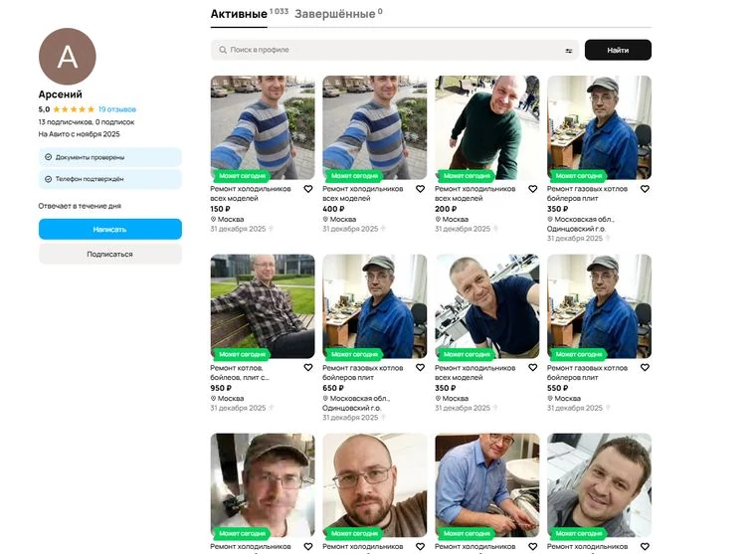
Task: Add the 350 ₽ Moscow refrigerator listing to favorites
Action: click(x=533, y=367)
